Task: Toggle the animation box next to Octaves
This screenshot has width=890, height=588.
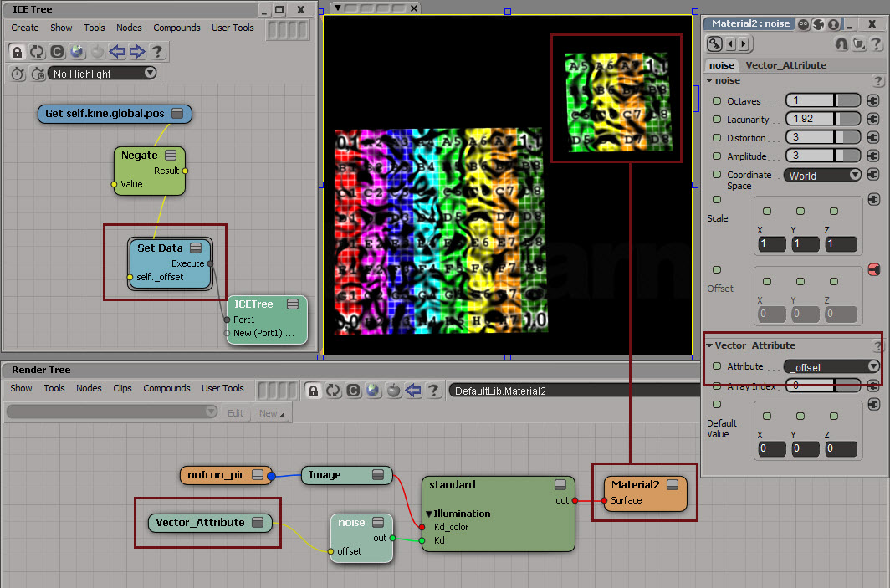Action: 717,100
